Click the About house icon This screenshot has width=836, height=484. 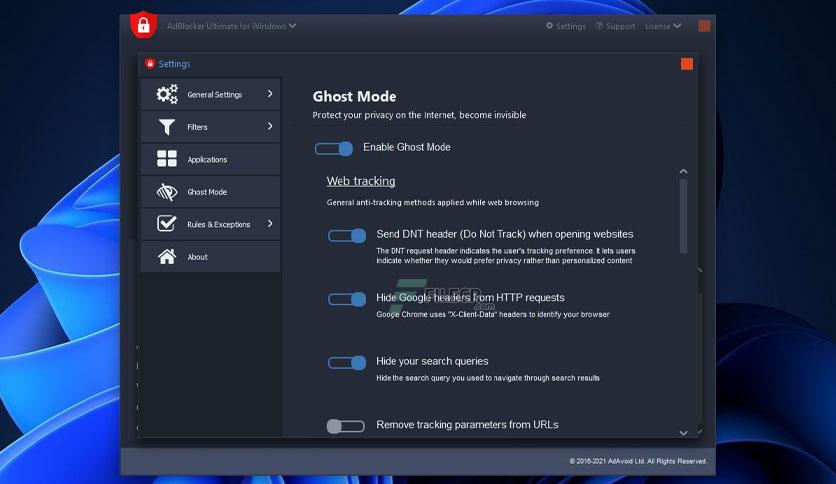[167, 257]
